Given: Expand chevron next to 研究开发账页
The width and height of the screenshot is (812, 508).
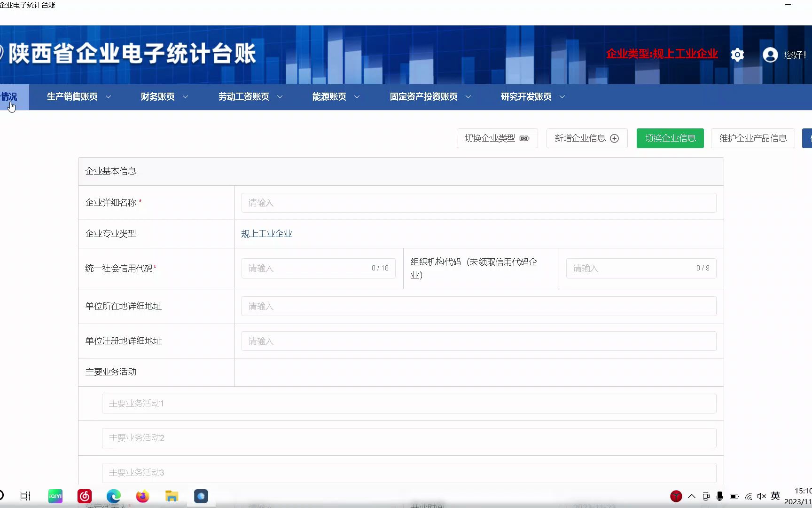Looking at the screenshot, I should point(562,97).
